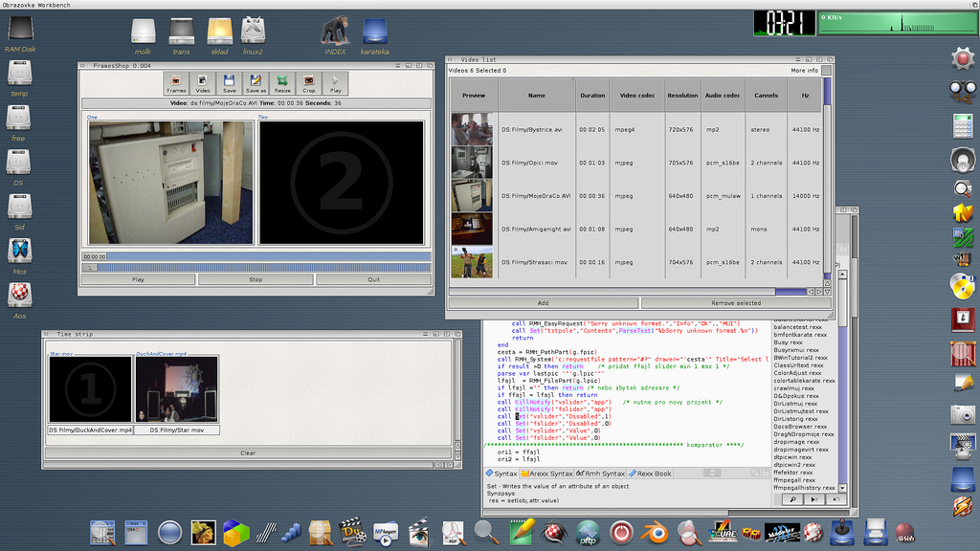The height and width of the screenshot is (551, 980).
Task: Click the DuckAndCover.mp4 thumbnail in Time strip
Action: 176,389
